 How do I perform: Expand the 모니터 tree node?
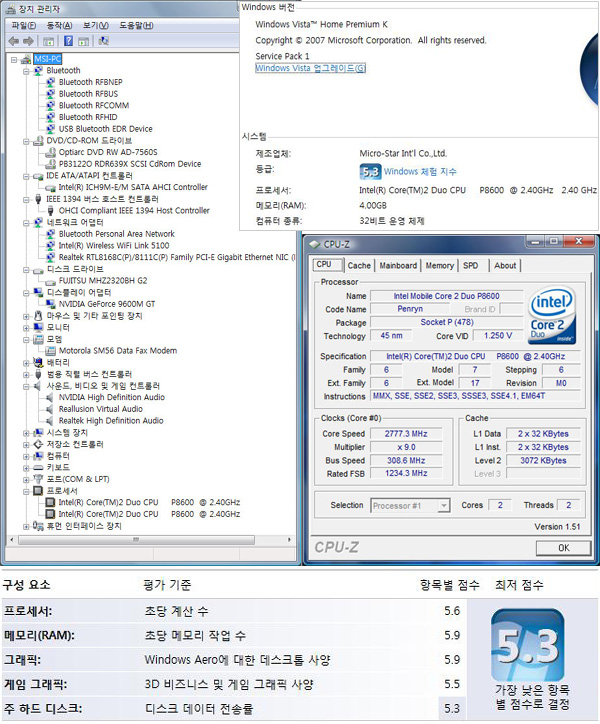(26, 327)
